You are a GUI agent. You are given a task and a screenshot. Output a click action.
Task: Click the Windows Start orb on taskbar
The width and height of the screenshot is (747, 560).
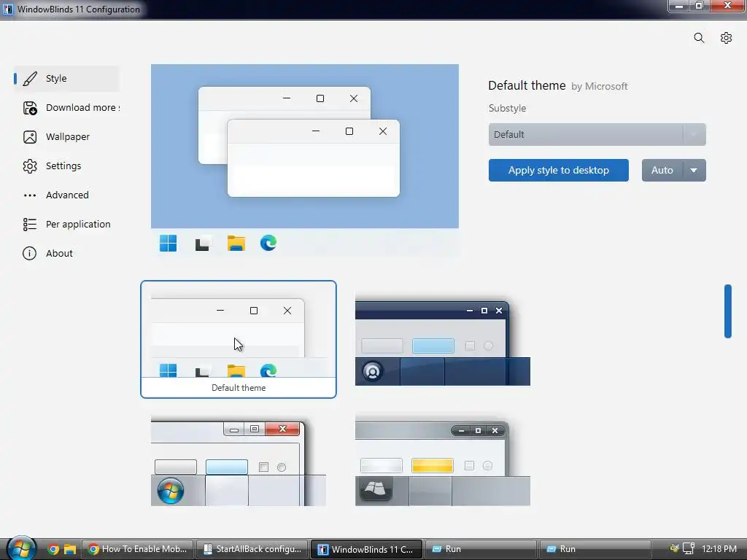pyautogui.click(x=21, y=548)
